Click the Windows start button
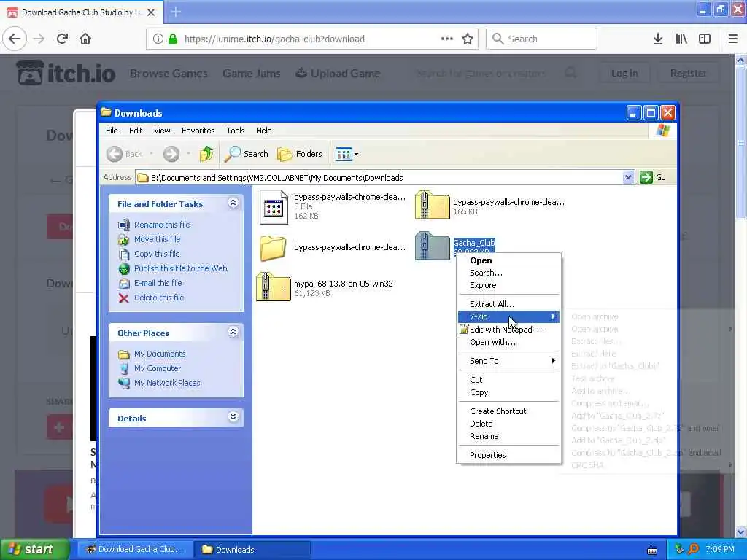This screenshot has height=560, width=747. coord(34,549)
